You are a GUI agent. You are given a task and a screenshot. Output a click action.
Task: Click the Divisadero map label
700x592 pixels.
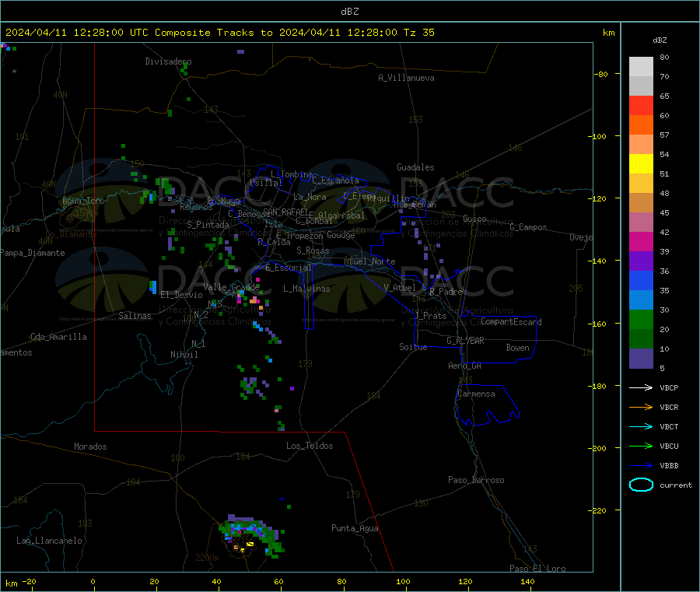pyautogui.click(x=168, y=61)
